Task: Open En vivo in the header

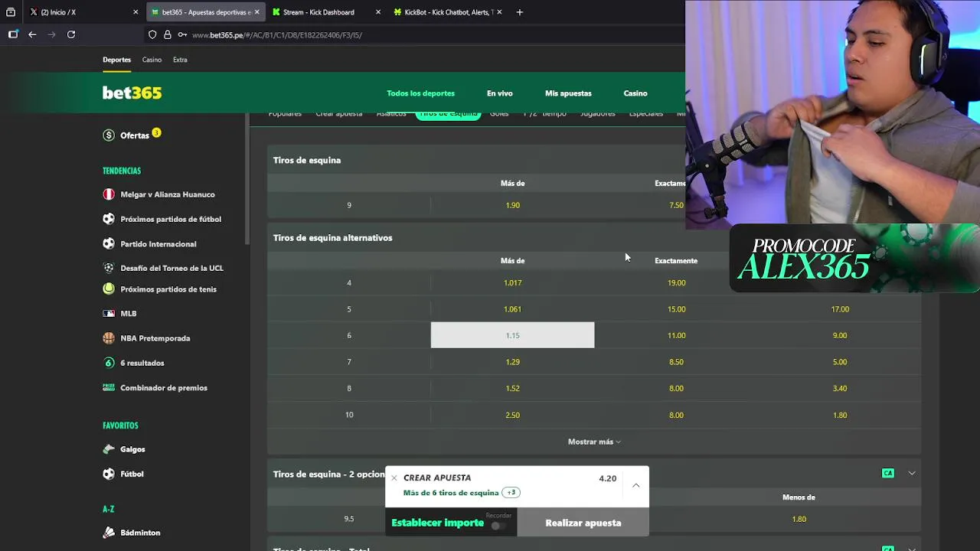Action: coord(500,93)
